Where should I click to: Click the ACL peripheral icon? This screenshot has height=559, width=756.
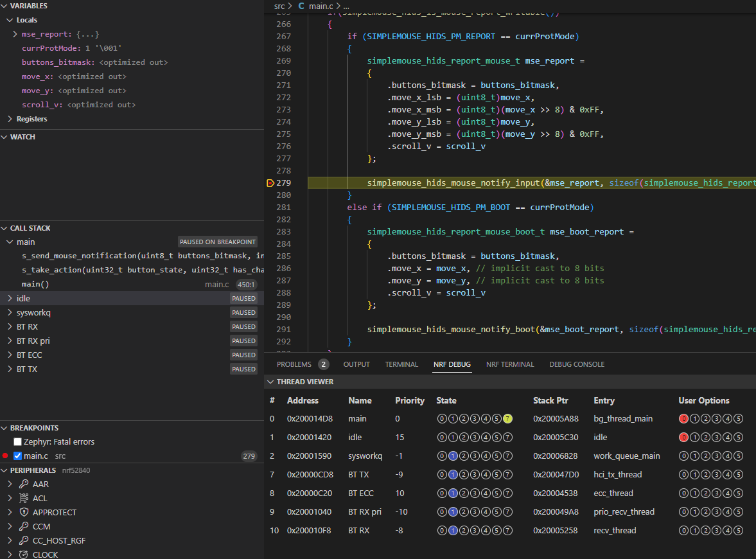(24, 498)
